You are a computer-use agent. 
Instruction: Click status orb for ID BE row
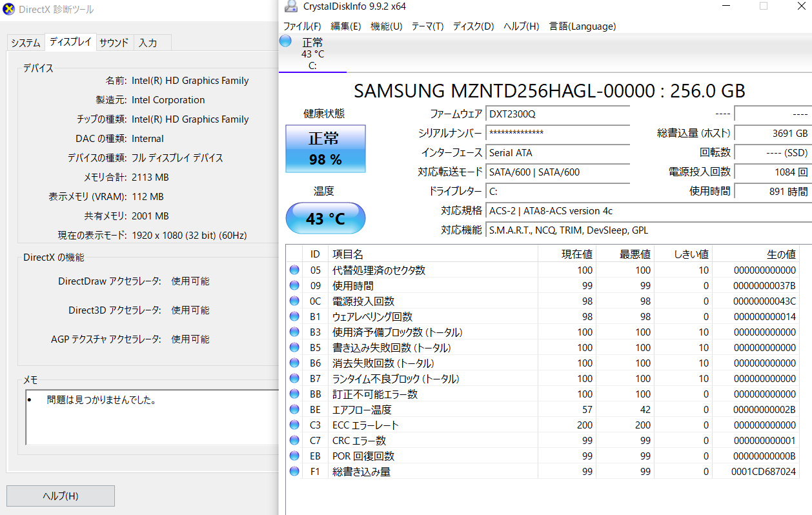click(294, 410)
